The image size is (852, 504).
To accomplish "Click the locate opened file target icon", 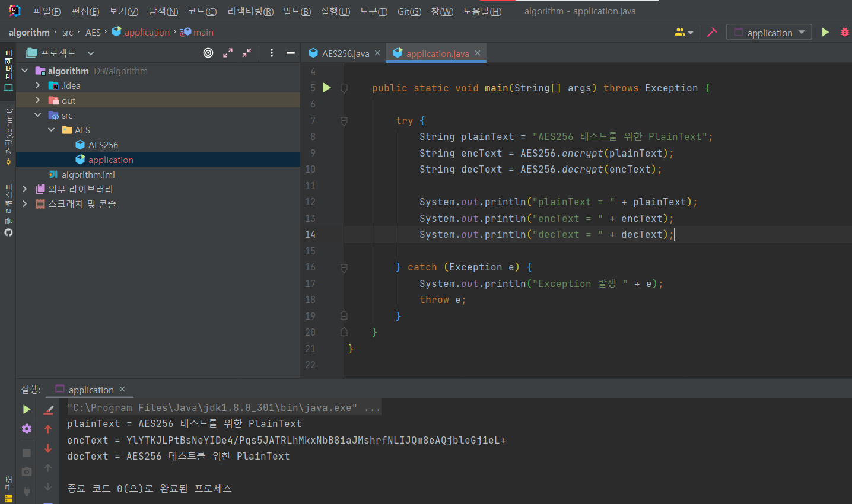I will [208, 53].
